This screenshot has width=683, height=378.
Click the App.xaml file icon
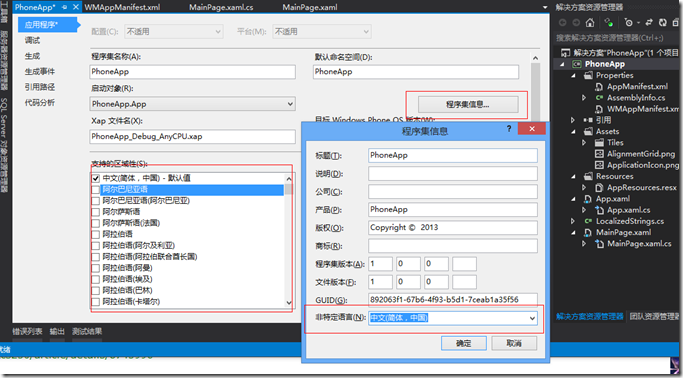point(588,199)
